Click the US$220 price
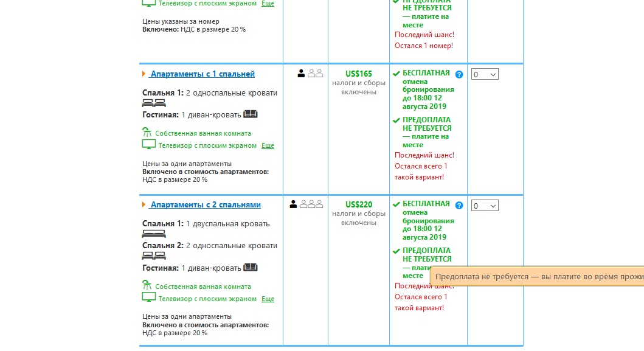This screenshot has height=351, width=644. (x=359, y=205)
